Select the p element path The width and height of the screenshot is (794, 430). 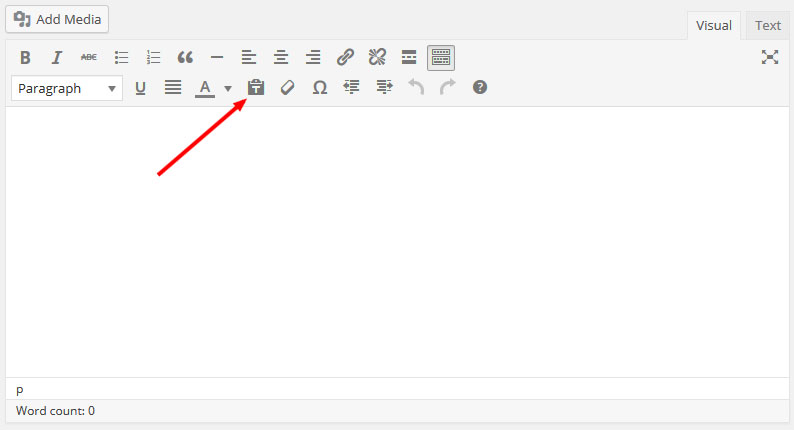pos(20,389)
